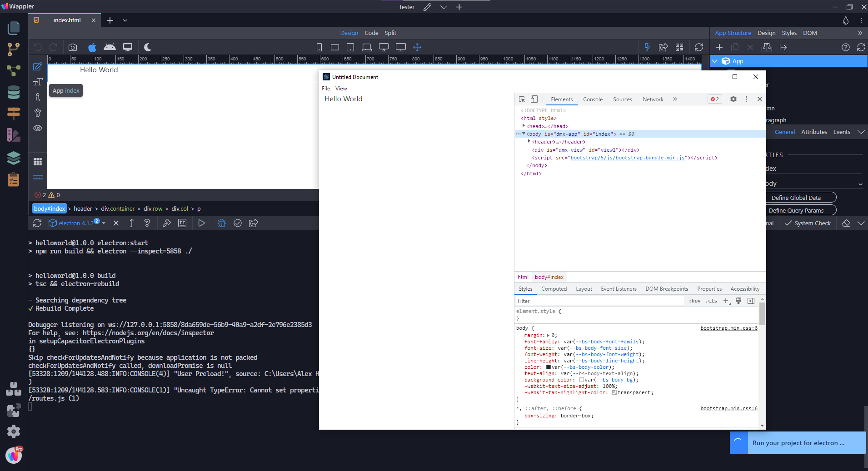This screenshot has width=868, height=471.
Task: Toggle .cls class editor in Styles
Action: [x=711, y=301]
